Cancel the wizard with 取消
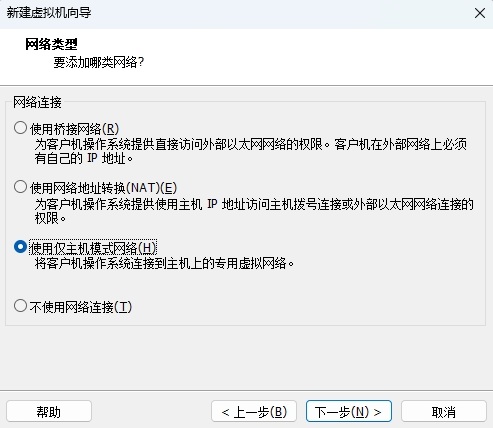The image size is (493, 428). tap(444, 412)
